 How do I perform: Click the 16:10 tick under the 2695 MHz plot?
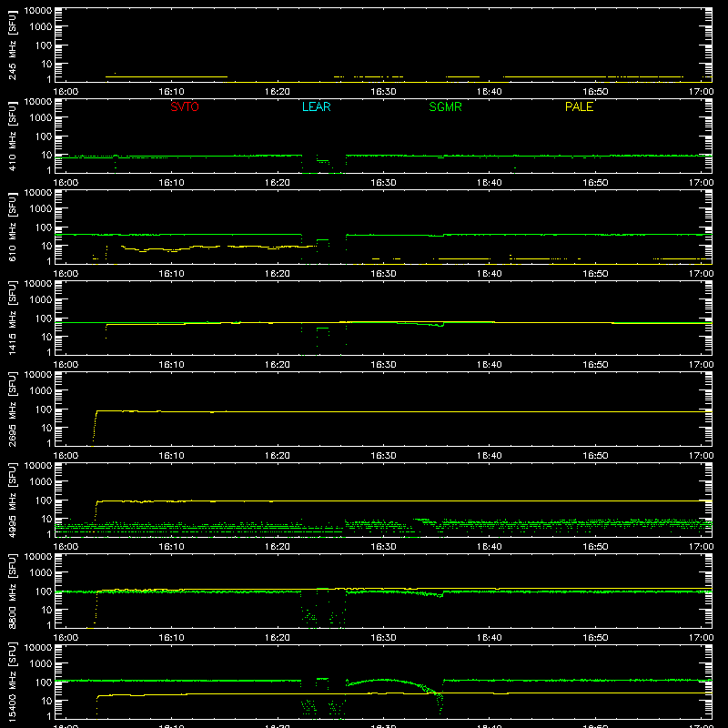pyautogui.click(x=171, y=456)
